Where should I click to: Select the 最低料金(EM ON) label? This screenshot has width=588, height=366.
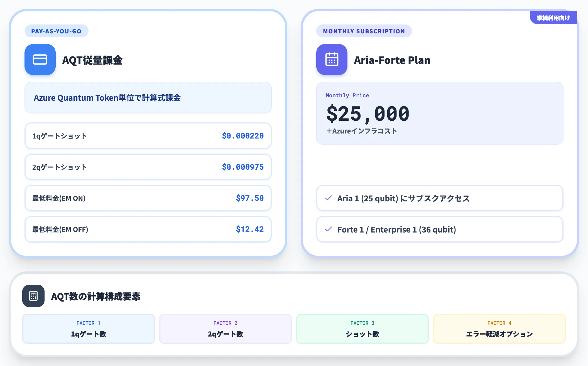(59, 198)
